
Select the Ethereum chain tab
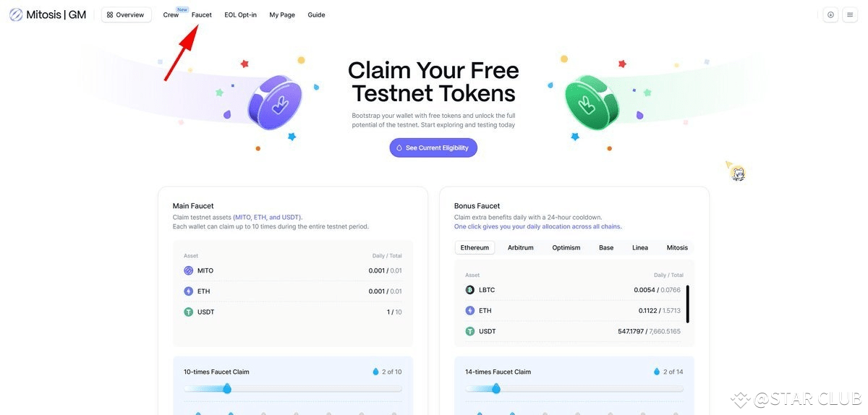475,247
